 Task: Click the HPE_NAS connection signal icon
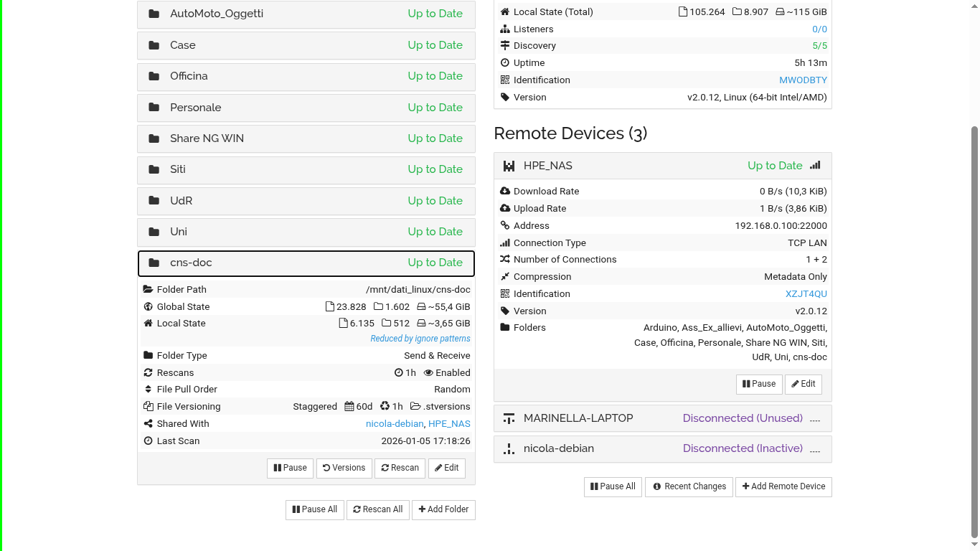[815, 165]
